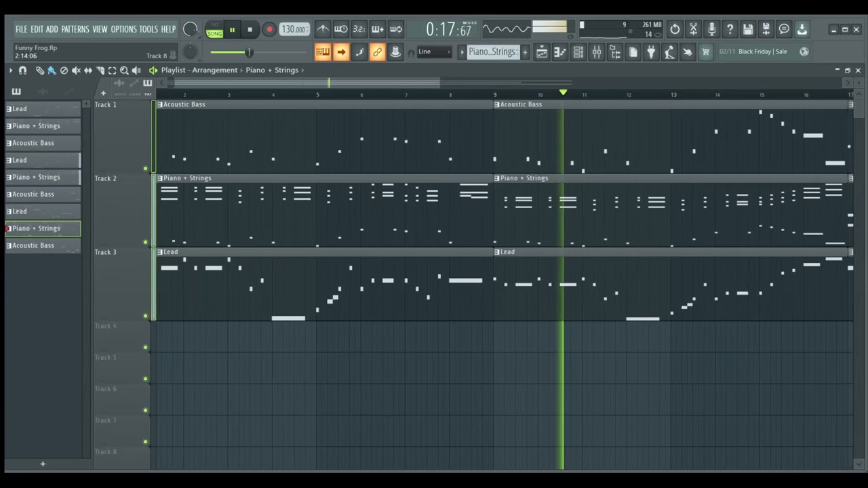Select the playlist Slice tool

(100, 70)
